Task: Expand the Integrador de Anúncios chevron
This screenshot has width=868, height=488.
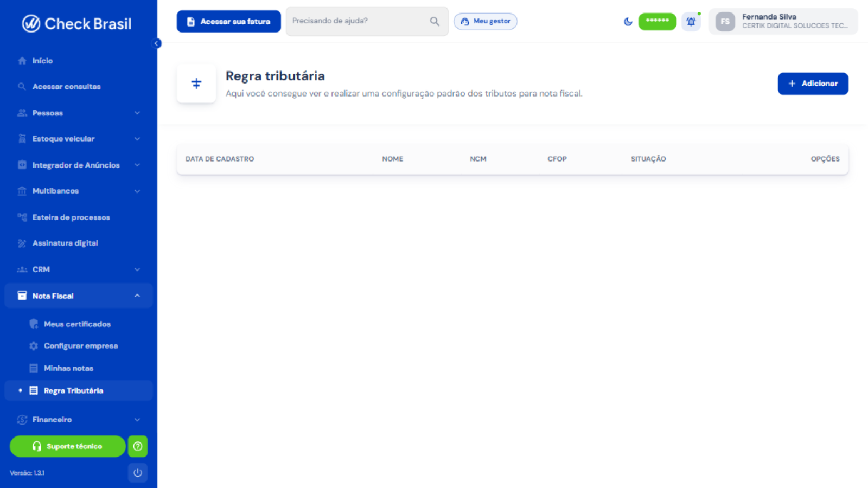Action: [x=137, y=165]
